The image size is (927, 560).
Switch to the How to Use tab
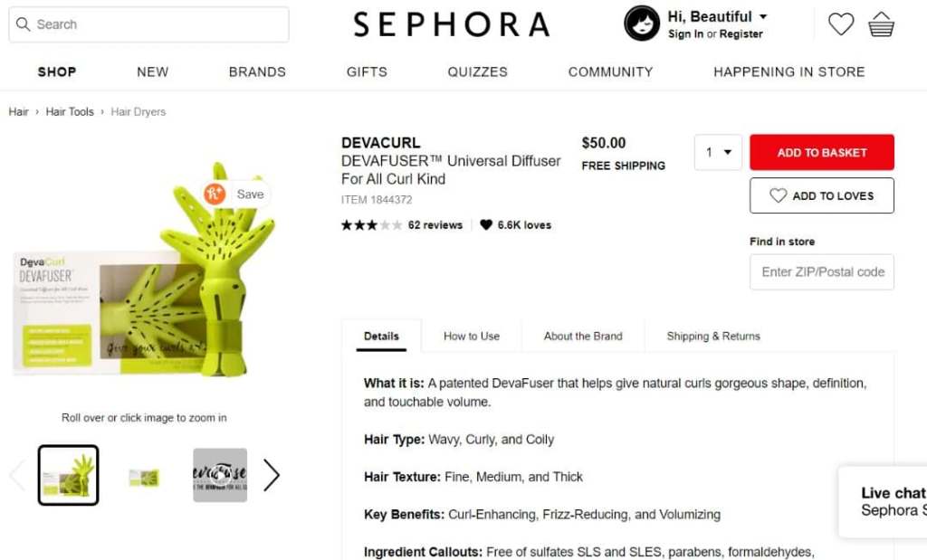471,336
